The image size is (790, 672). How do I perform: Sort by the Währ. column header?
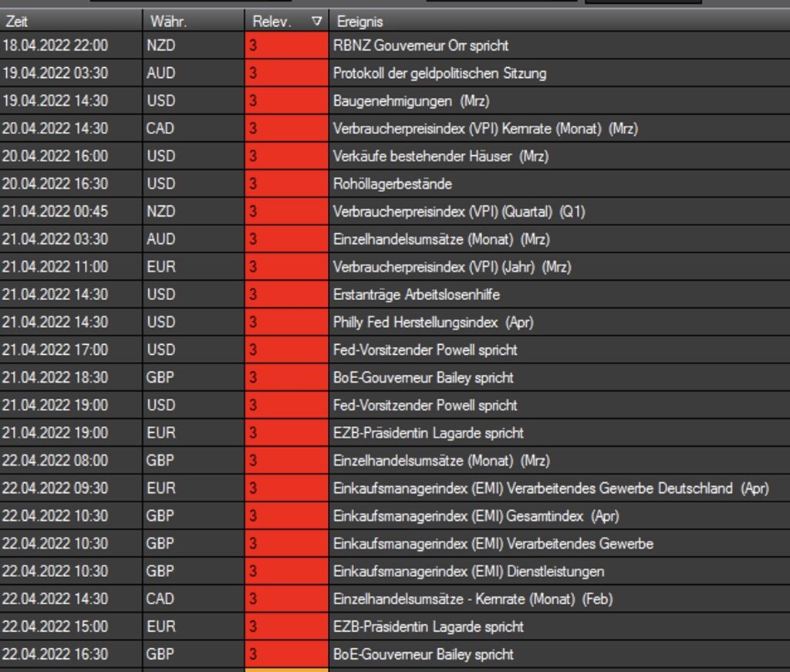[x=193, y=22]
